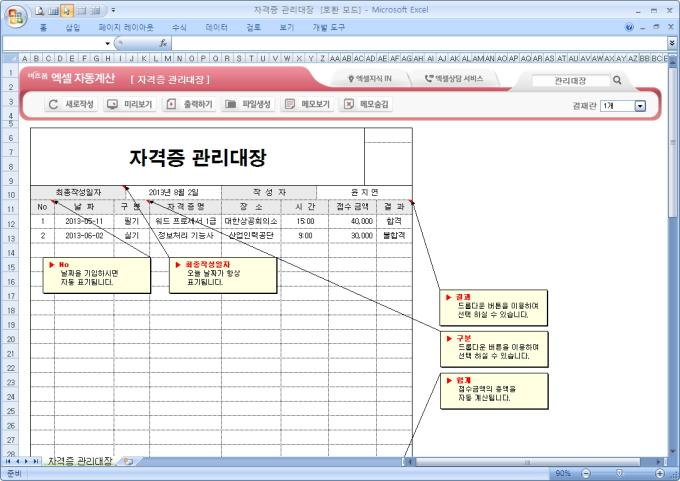680x481 pixels.
Task: Select the 필기 type cell
Action: (x=131, y=221)
